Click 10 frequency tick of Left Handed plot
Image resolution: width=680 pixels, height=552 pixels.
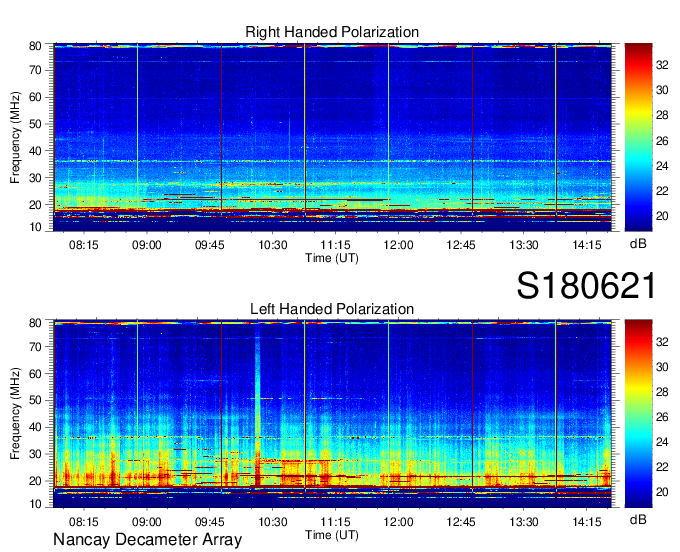click(35, 504)
